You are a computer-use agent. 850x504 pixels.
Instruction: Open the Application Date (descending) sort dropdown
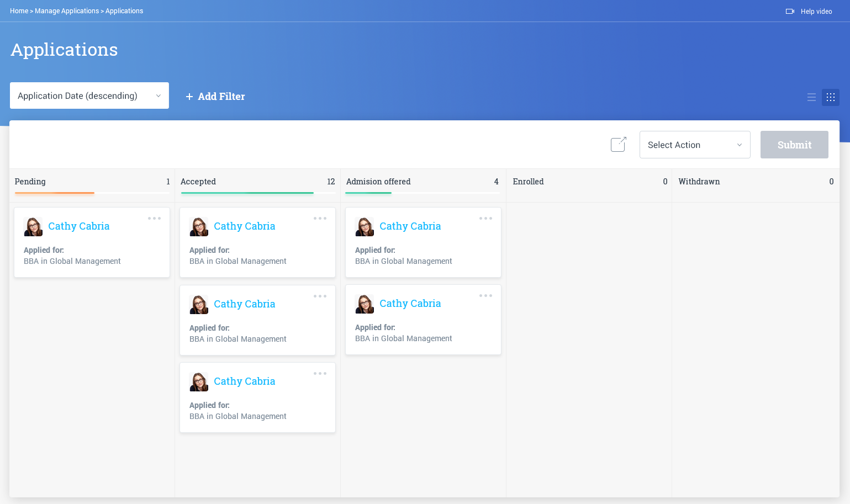(x=89, y=96)
